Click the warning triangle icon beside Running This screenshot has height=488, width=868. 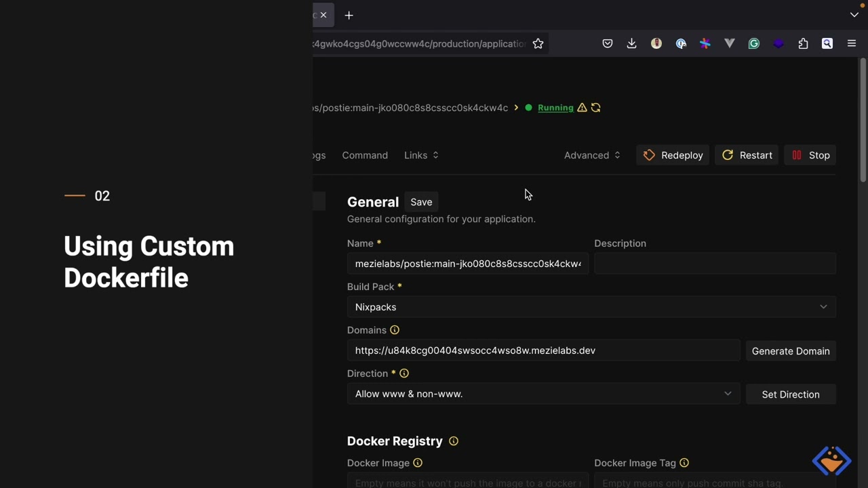pyautogui.click(x=582, y=108)
